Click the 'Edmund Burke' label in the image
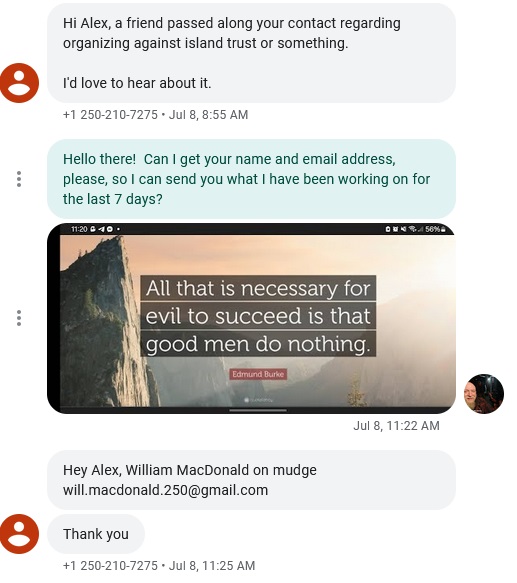 (258, 374)
